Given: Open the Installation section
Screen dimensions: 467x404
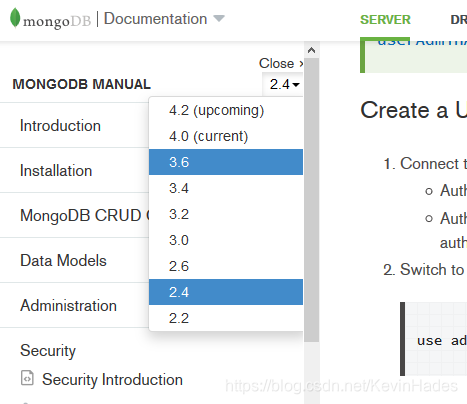Looking at the screenshot, I should (56, 171).
